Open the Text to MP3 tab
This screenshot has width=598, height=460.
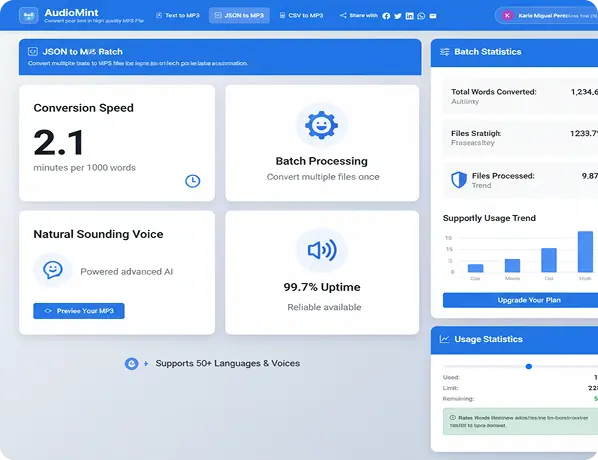pyautogui.click(x=178, y=16)
